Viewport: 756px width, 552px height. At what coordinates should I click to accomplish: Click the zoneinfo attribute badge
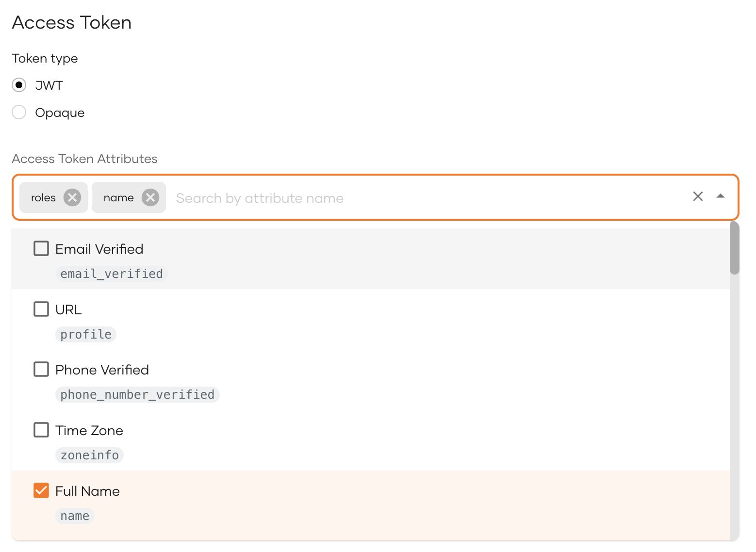89,455
